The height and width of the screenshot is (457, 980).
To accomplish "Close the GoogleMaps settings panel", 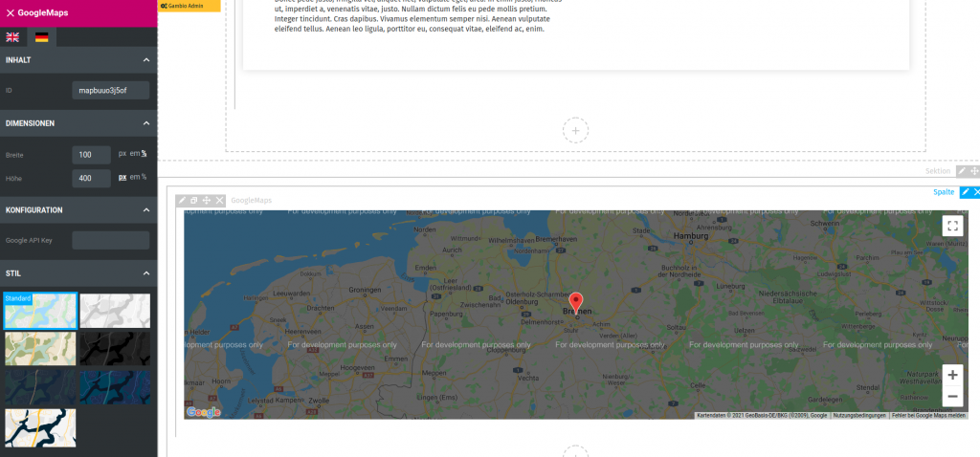I will click(x=10, y=12).
